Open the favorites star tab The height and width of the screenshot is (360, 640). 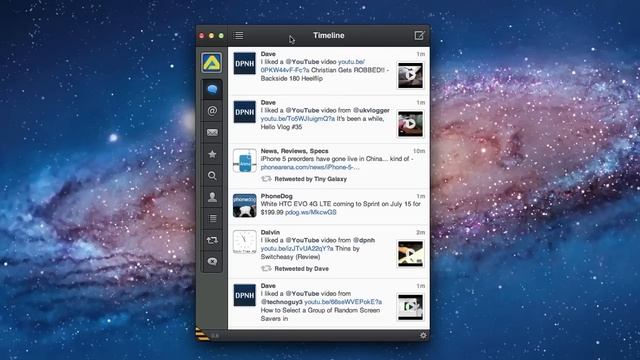[212, 154]
